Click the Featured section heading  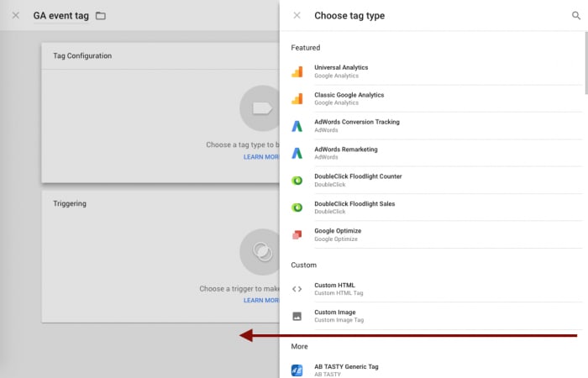[x=306, y=48]
